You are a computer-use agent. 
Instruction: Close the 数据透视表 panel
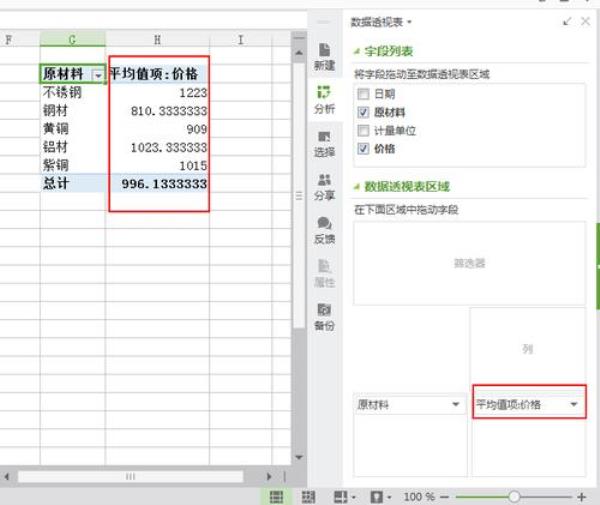(x=585, y=21)
